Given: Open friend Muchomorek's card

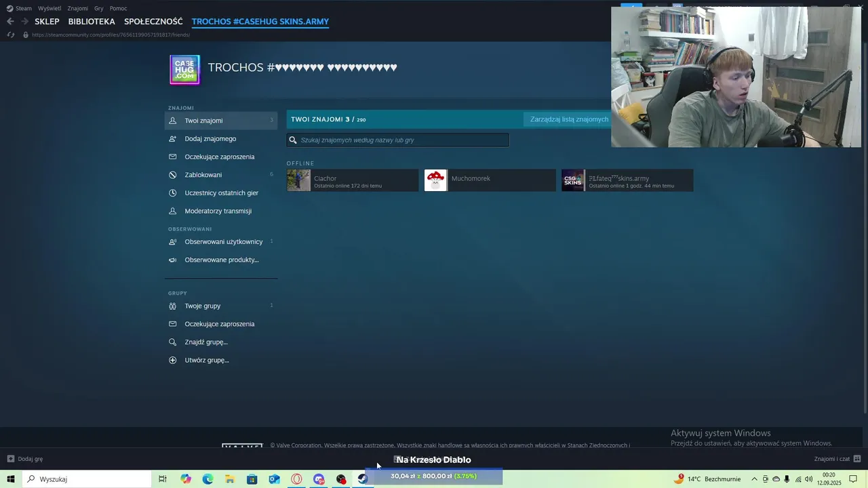Looking at the screenshot, I should 490,180.
